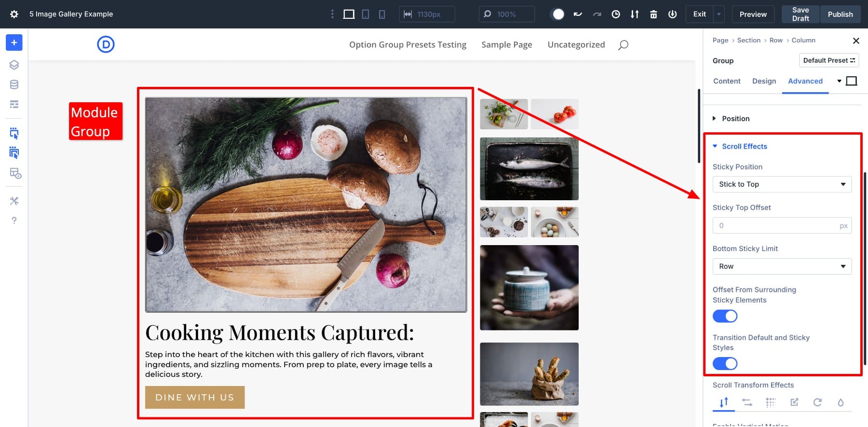Click the undo arrow icon
Screen dimensions: 868x427
[x=578, y=14]
